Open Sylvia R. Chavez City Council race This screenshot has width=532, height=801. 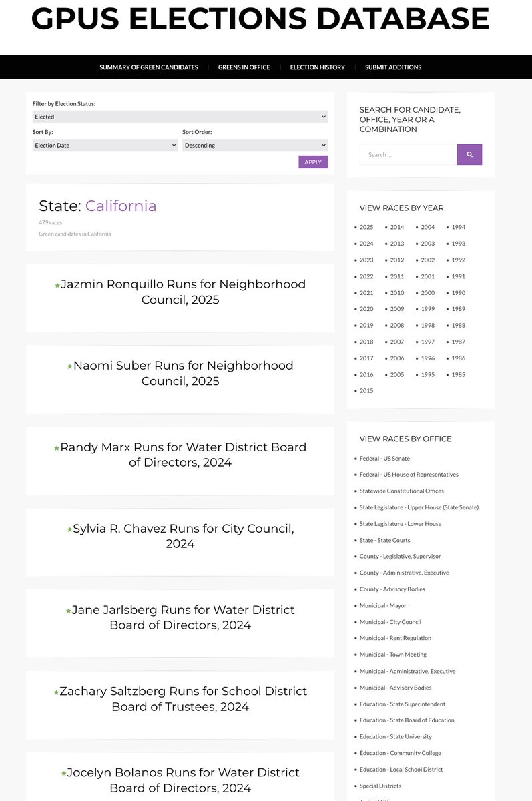[x=180, y=536]
